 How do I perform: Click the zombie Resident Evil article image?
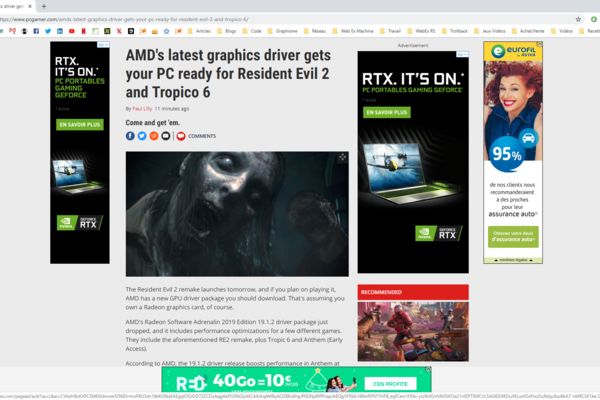(x=237, y=214)
